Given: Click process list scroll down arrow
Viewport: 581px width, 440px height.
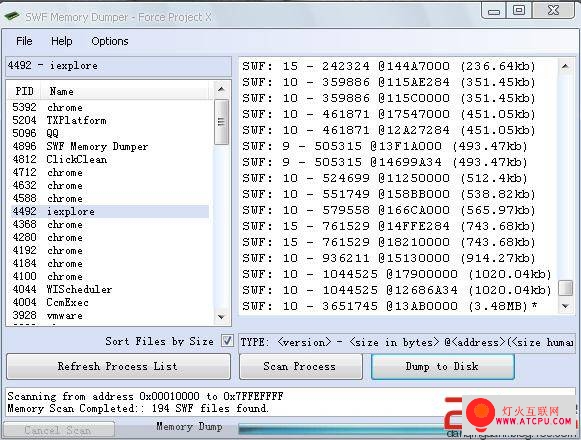Looking at the screenshot, I should click(221, 317).
